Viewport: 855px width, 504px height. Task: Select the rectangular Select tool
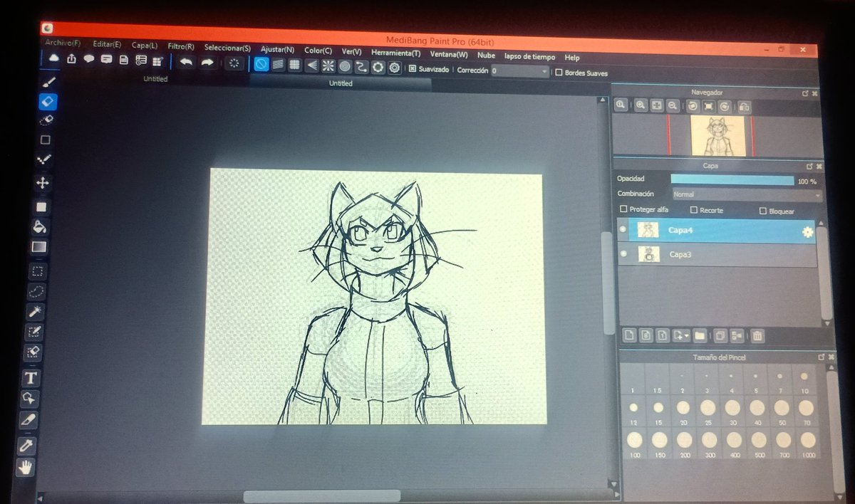(37, 271)
